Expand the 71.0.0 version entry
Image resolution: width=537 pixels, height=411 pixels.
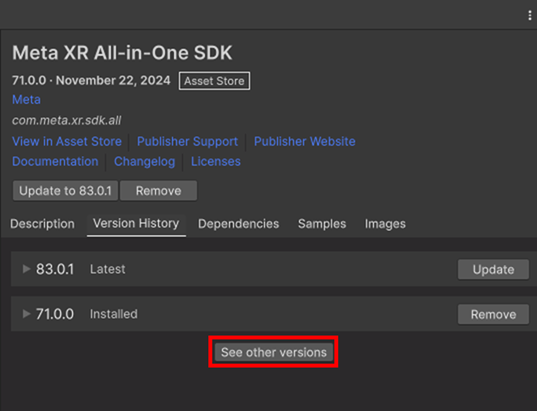[26, 314]
